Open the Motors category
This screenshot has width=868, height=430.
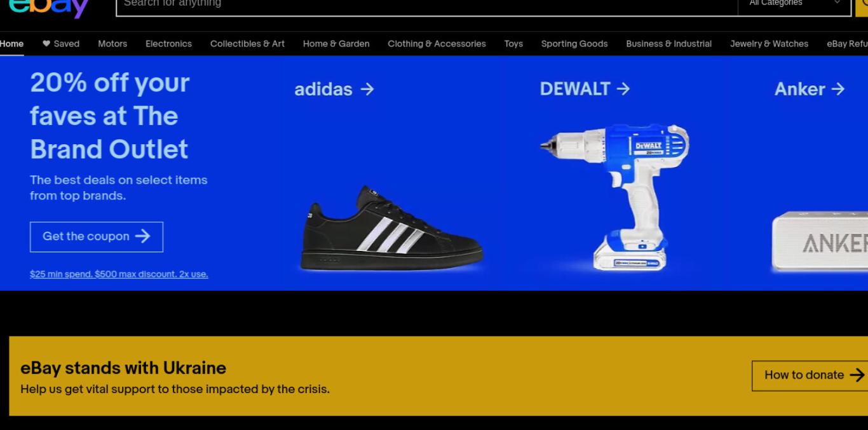pyautogui.click(x=112, y=44)
